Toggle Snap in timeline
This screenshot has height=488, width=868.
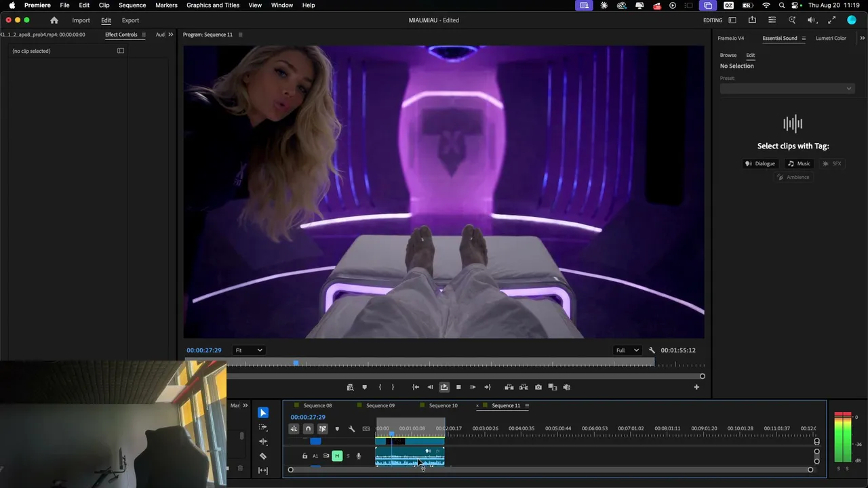[308, 428]
